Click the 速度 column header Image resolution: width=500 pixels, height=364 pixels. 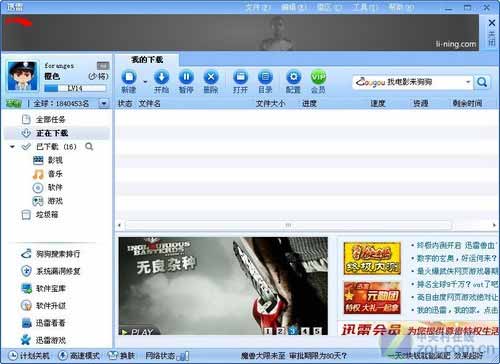pos(378,104)
